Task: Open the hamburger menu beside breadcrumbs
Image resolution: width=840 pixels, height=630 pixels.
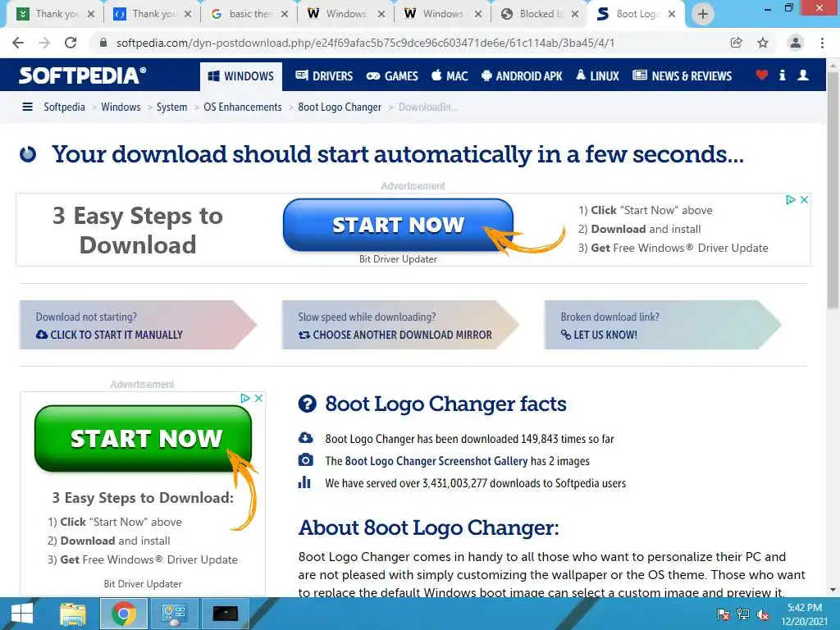Action: click(27, 107)
